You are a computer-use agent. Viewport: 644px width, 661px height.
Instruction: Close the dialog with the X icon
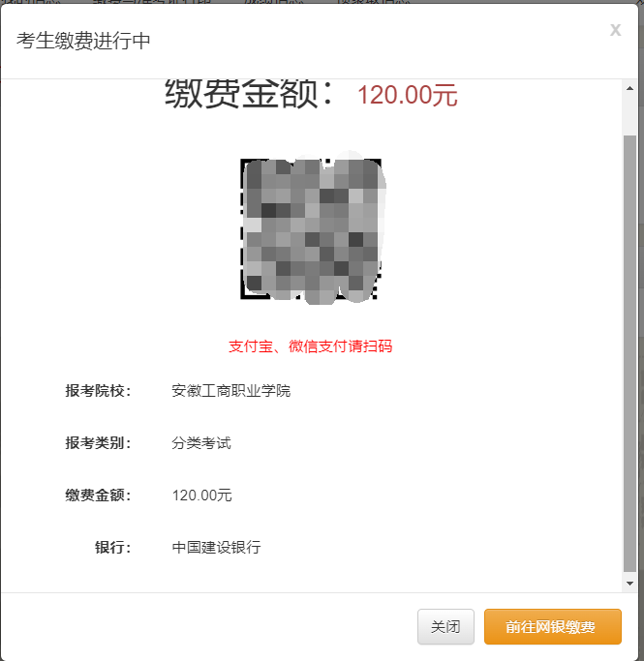click(x=615, y=30)
